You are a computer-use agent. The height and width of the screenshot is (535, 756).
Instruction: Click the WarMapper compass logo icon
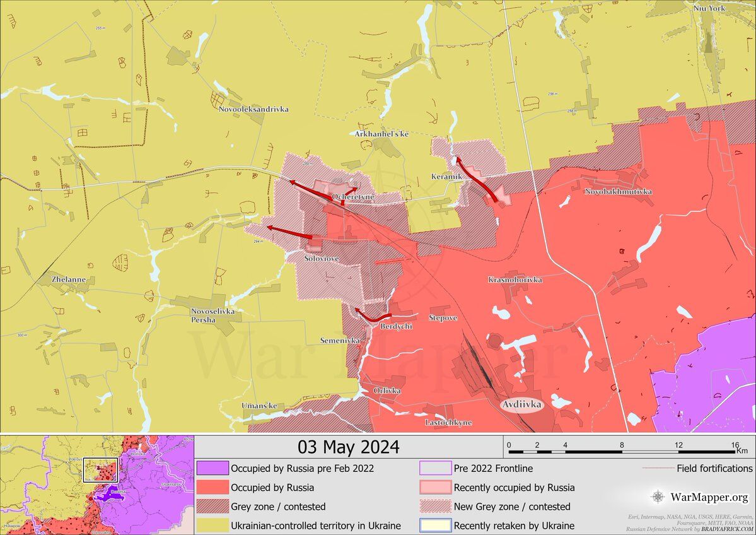658,497
